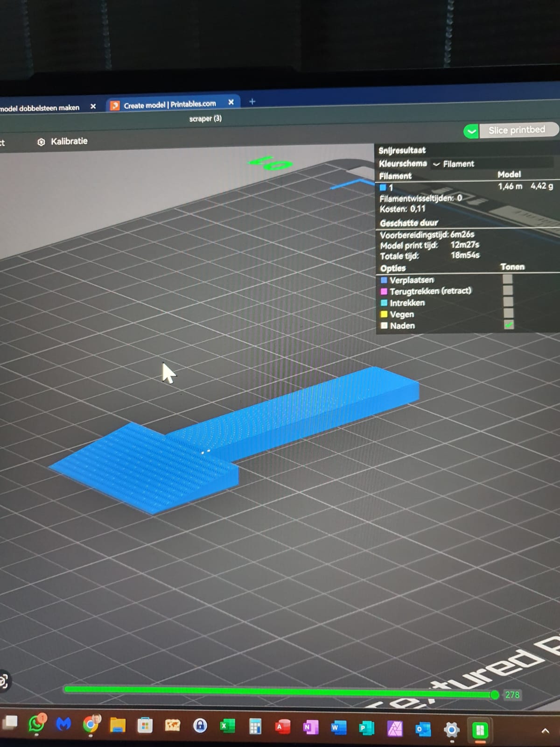Open Windows Settings from the taskbar

[451, 729]
